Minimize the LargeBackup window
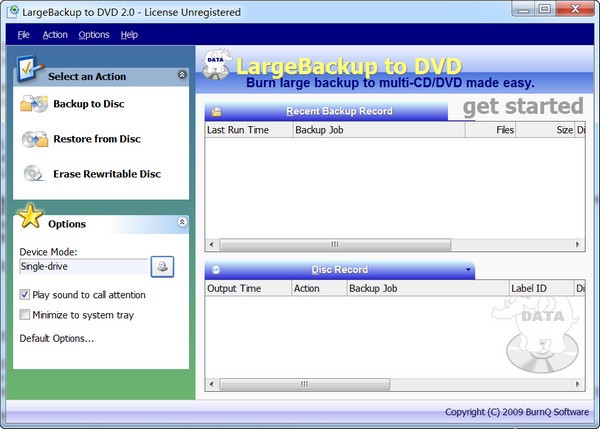The image size is (600, 429). [x=523, y=8]
